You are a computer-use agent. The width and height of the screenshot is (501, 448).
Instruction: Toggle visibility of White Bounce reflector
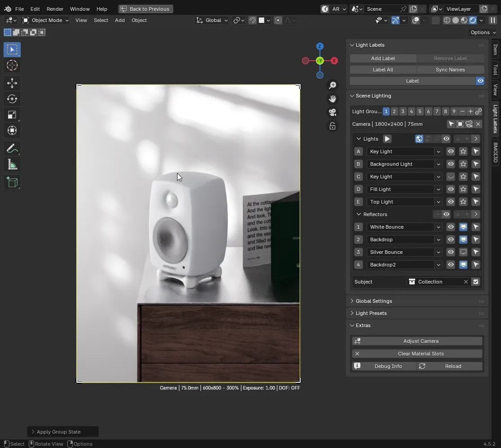[x=451, y=227]
